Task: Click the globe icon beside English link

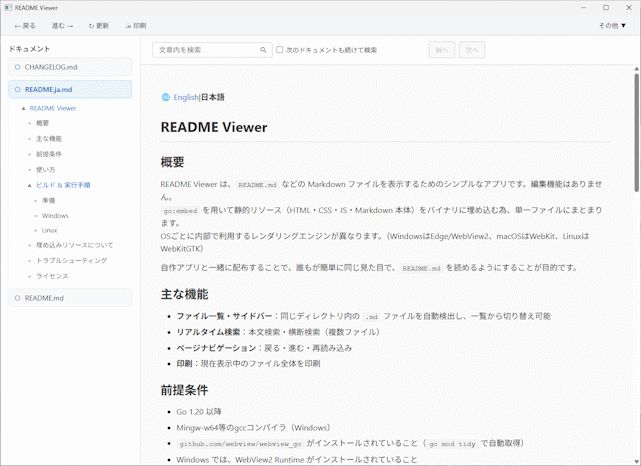Action: pos(166,97)
